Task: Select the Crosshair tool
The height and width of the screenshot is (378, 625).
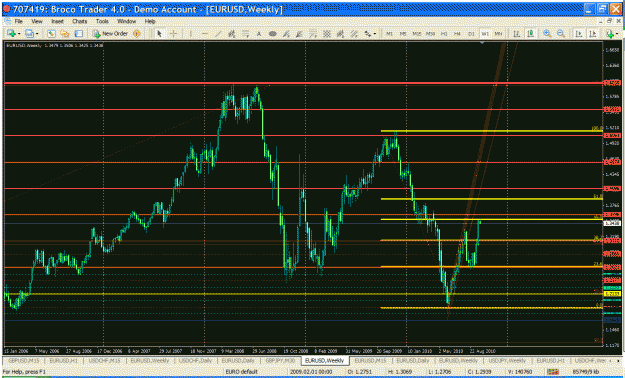Action: (173, 34)
